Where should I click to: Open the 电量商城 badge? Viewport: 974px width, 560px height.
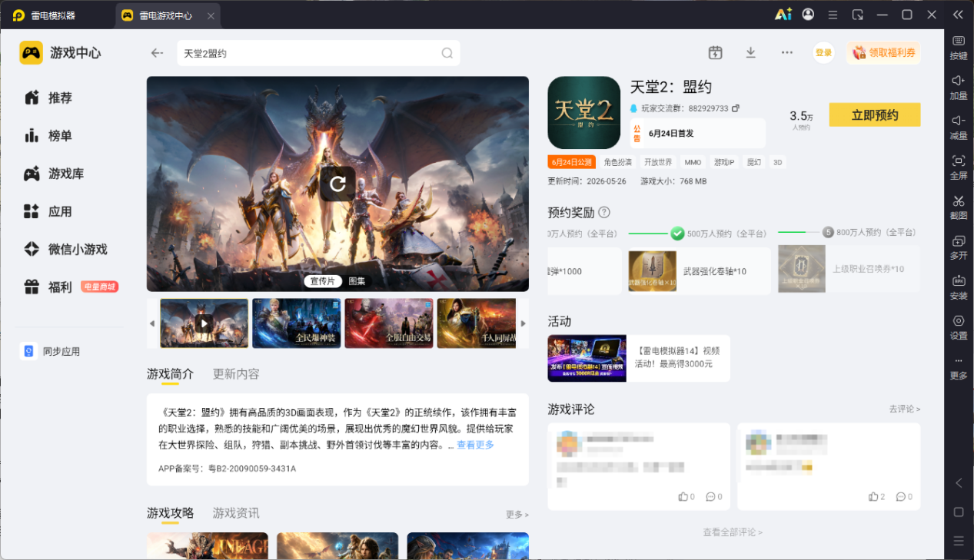[100, 287]
